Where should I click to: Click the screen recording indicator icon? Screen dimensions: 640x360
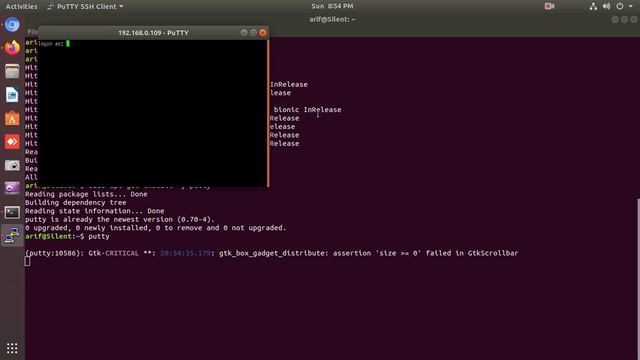coord(549,6)
